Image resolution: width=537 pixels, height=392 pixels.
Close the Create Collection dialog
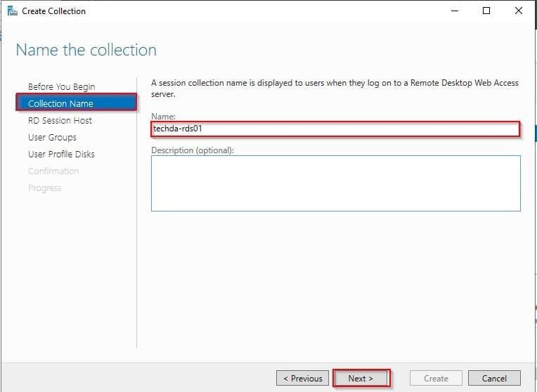coord(519,11)
